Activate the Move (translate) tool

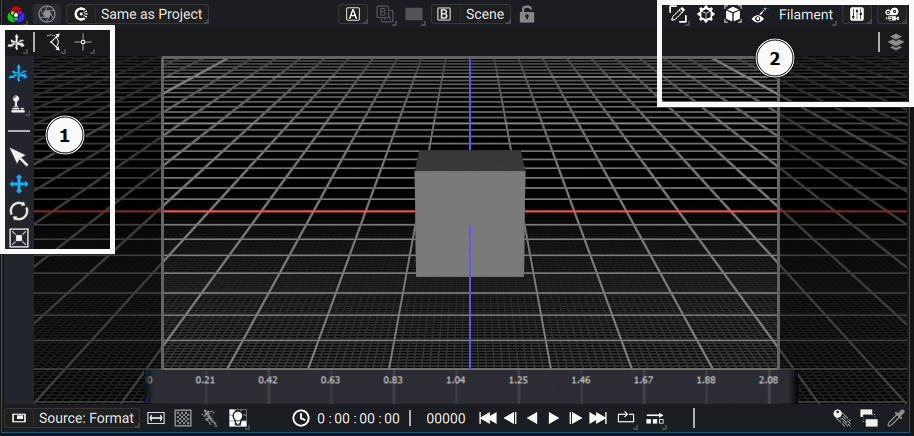tap(19, 185)
